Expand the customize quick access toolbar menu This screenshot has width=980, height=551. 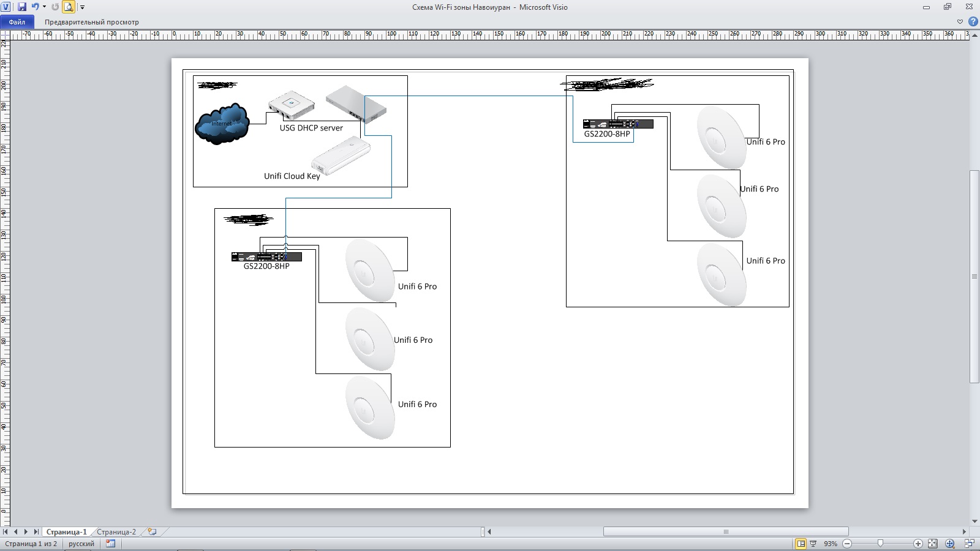point(83,7)
